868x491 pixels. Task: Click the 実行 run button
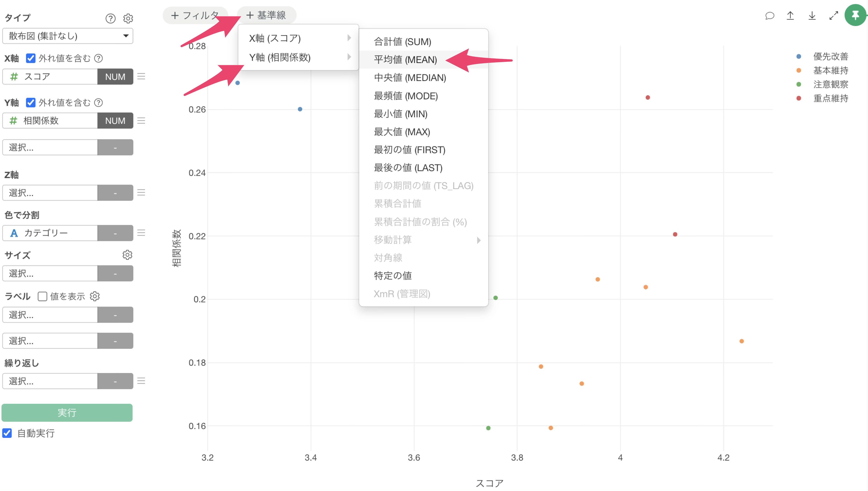67,412
